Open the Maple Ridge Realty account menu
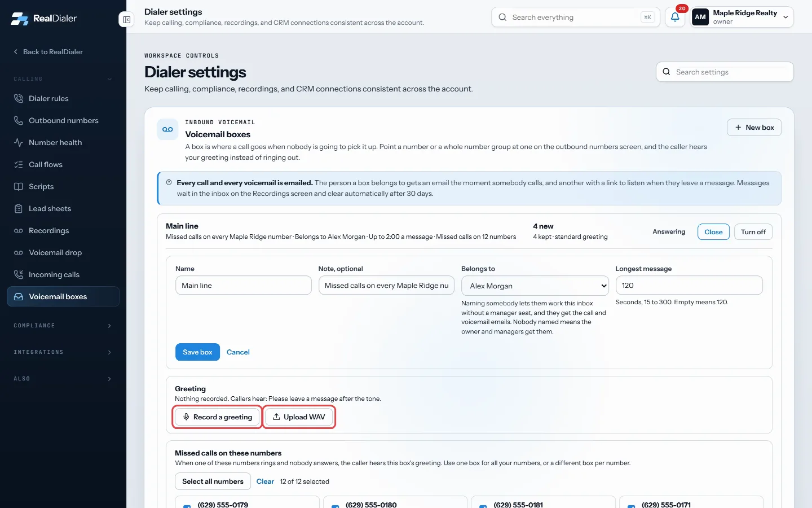Image resolution: width=812 pixels, height=508 pixels. (x=742, y=17)
